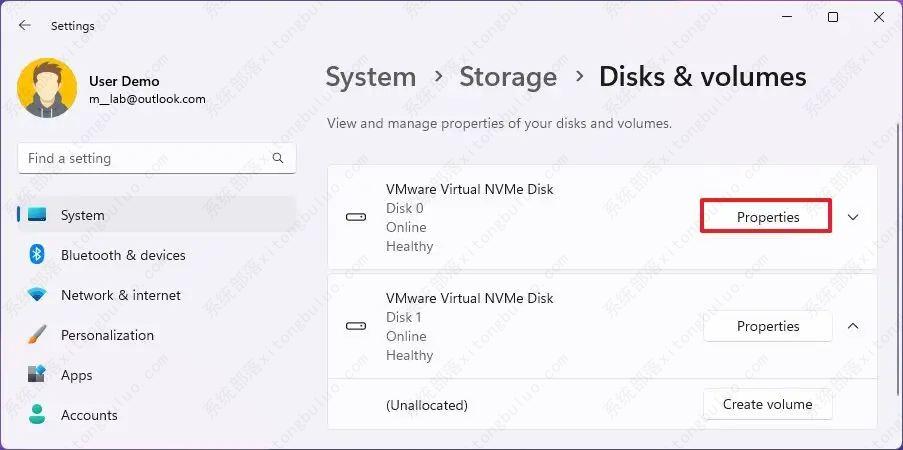This screenshot has height=450, width=903.
Task: Click the Disk 0 drive icon
Action: [356, 217]
